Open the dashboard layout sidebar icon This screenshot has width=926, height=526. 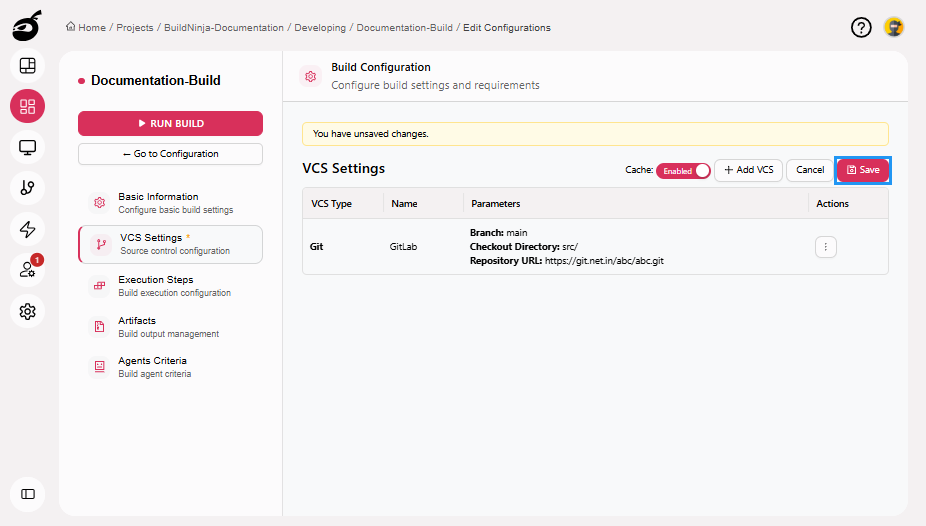coord(28,66)
